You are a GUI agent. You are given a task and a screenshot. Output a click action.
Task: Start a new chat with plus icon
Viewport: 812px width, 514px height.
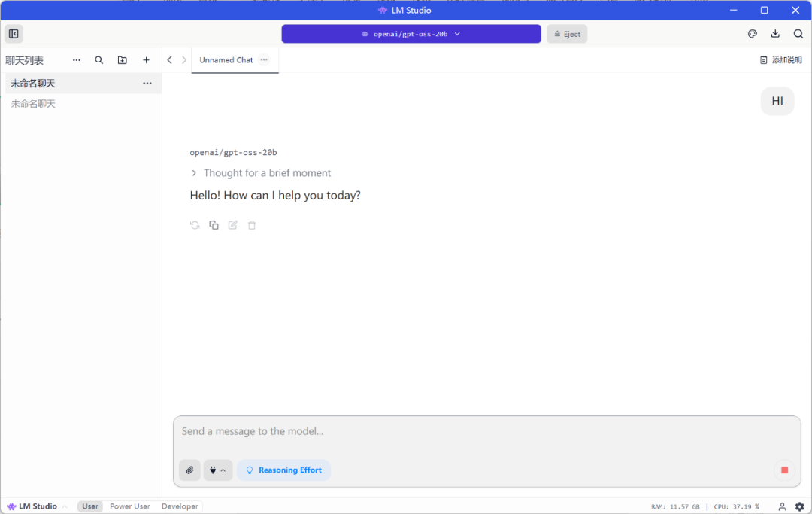146,60
